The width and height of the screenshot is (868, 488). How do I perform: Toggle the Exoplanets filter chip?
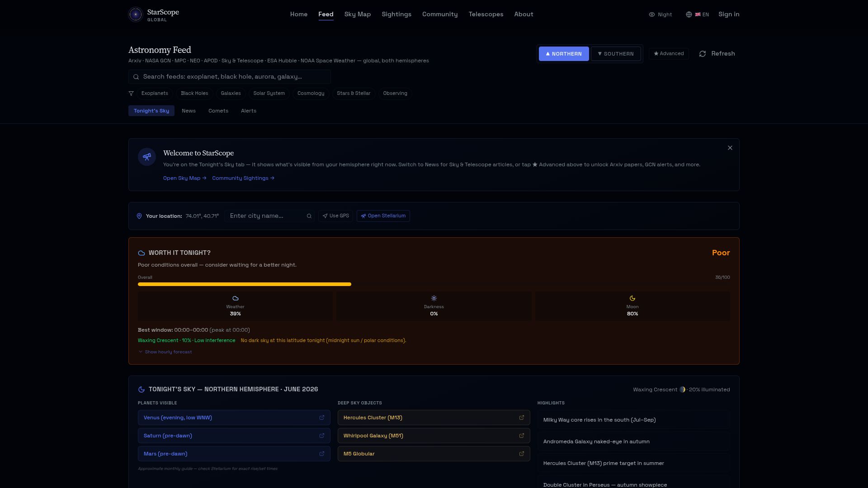(155, 94)
